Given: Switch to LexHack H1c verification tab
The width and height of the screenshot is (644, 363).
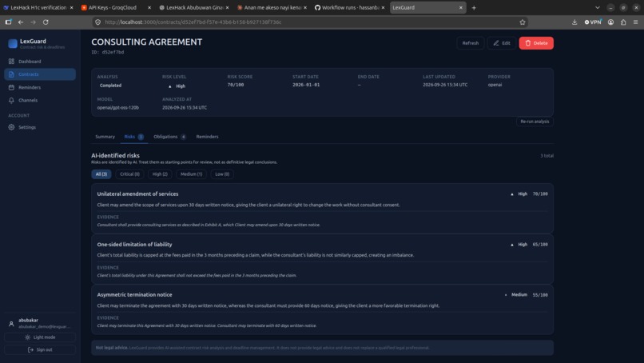Looking at the screenshot, I should pos(38,7).
